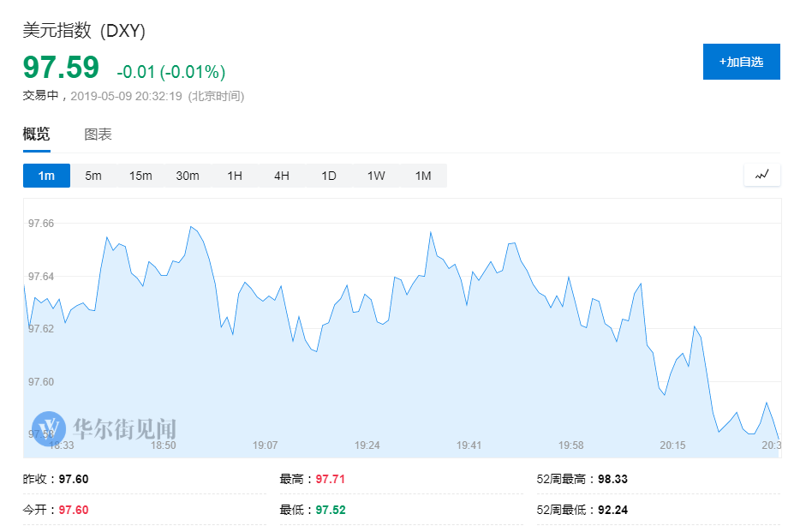800x532 pixels.
Task: Select the 5m chart interval
Action: [93, 176]
